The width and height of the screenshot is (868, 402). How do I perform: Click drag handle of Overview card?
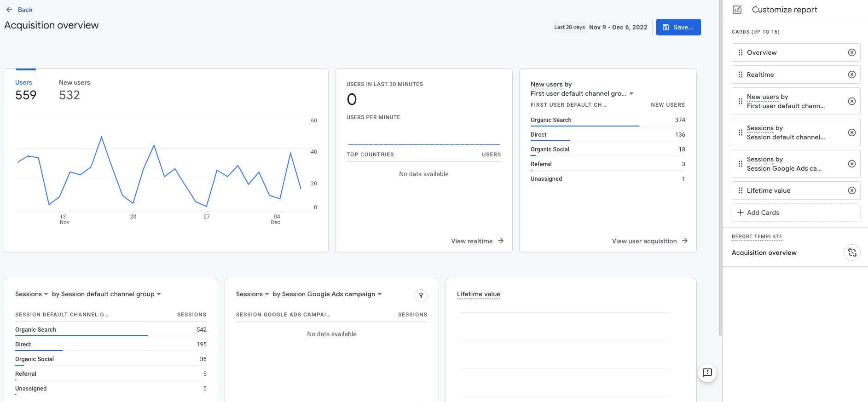pyautogui.click(x=740, y=52)
